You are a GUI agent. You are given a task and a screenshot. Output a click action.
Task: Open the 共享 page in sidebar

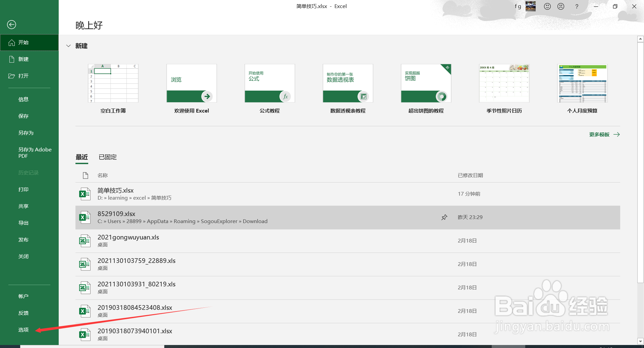pyautogui.click(x=29, y=206)
